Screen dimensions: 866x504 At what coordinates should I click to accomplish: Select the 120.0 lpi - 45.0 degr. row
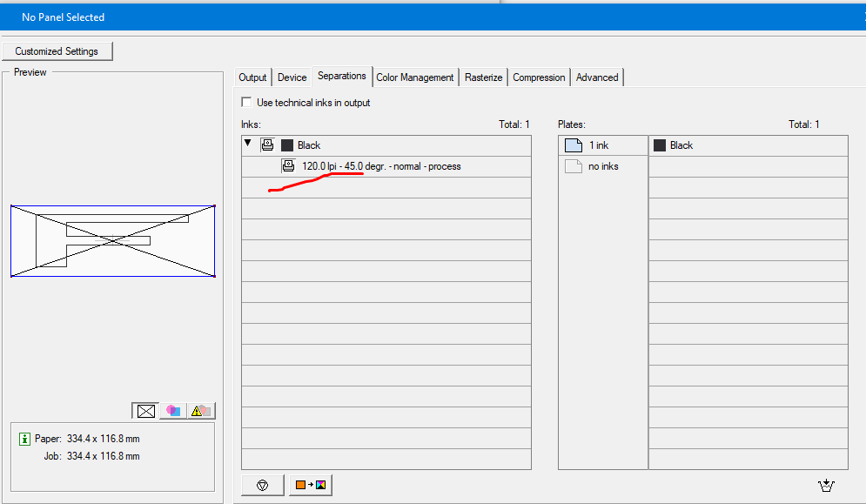coord(386,166)
